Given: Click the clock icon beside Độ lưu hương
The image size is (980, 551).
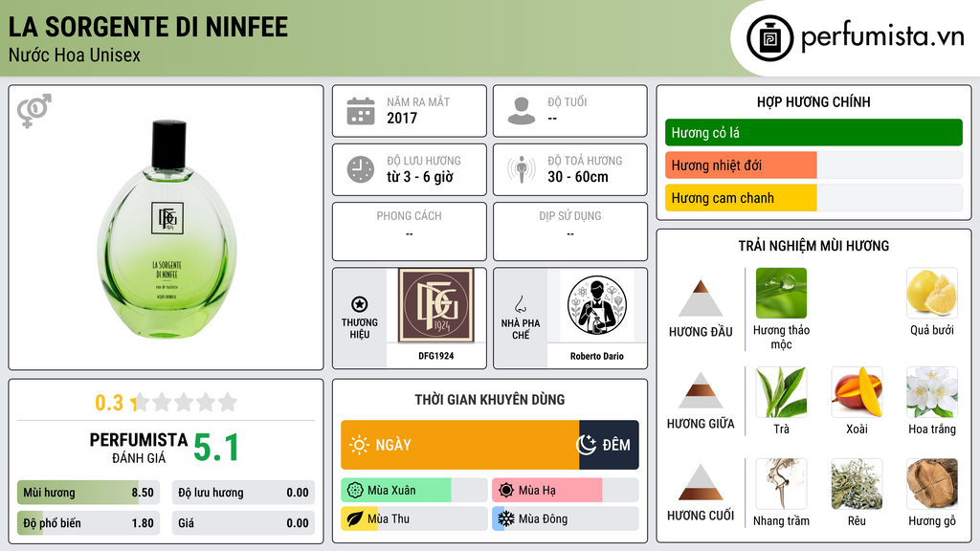Looking at the screenshot, I should pos(361,169).
